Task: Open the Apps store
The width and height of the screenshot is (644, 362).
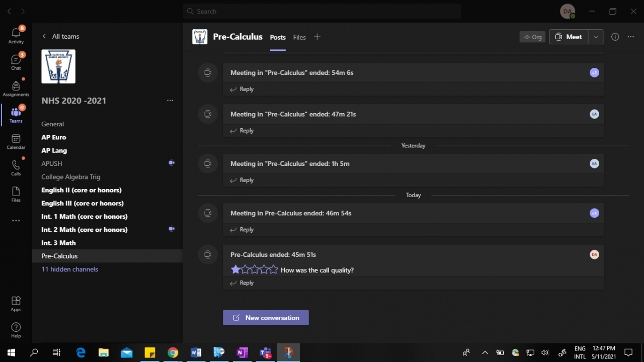Action: coord(16,303)
